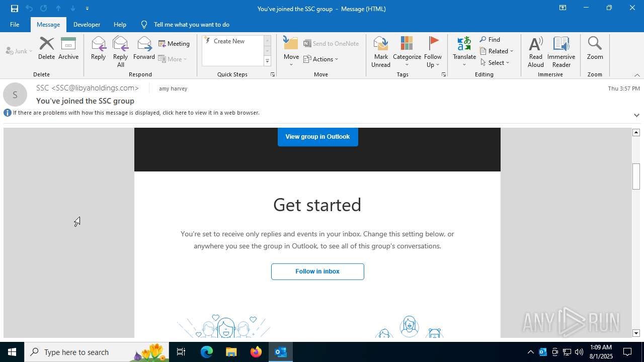Click the taskbar search box
Screen dimensions: 644x362
coord(97,352)
